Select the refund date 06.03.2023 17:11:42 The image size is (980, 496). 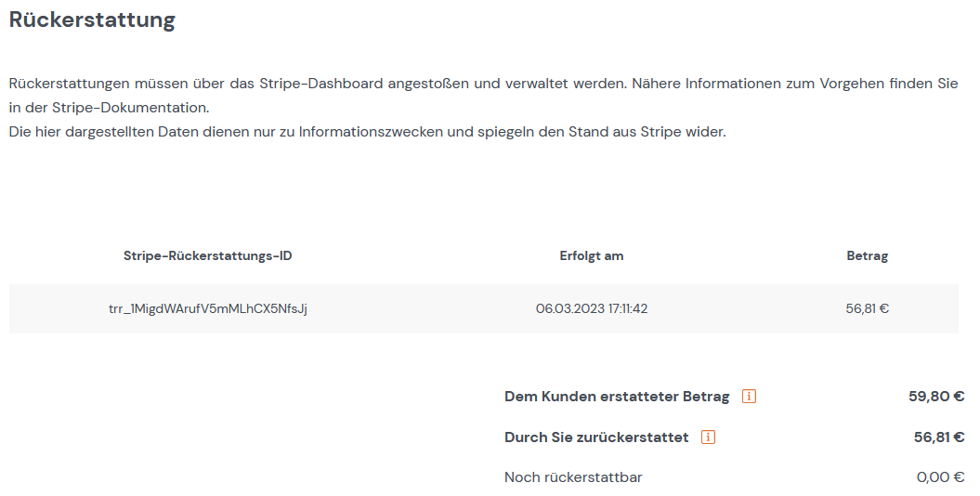591,308
